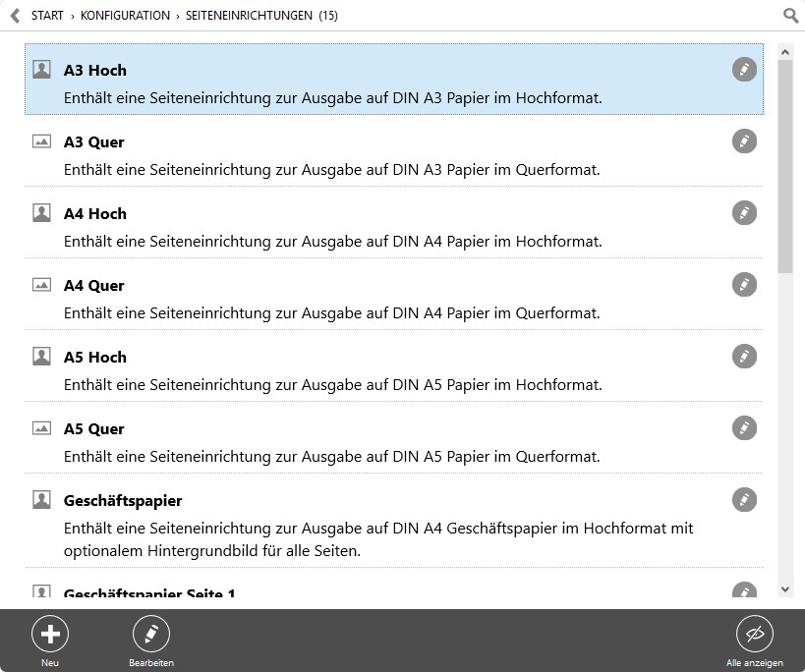The height and width of the screenshot is (672, 805).
Task: Open the search magnifier icon
Action: (x=790, y=16)
